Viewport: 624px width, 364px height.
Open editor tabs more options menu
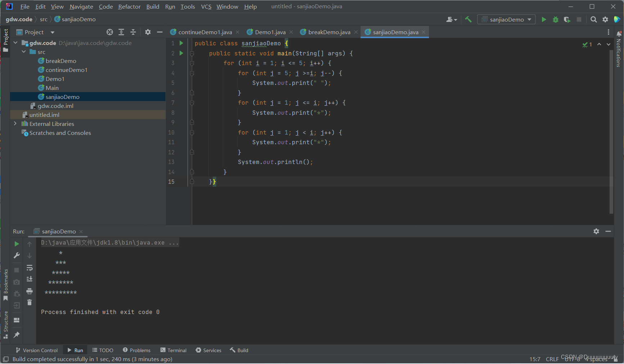tap(609, 32)
